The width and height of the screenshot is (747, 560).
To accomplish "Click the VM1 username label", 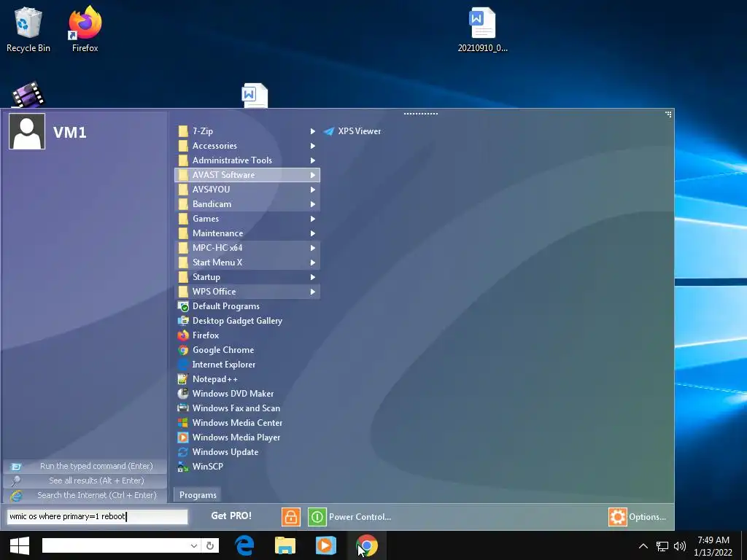I will [x=70, y=133].
